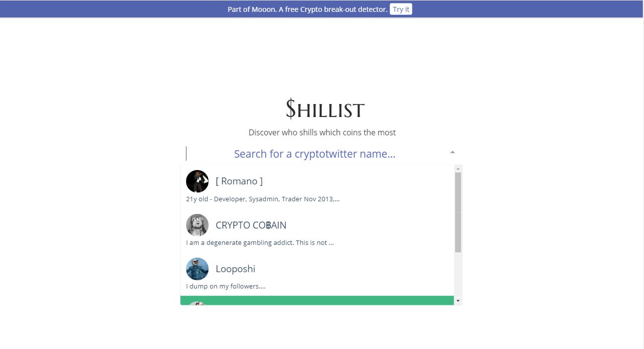Open the Looposhi profile avatar

pyautogui.click(x=197, y=269)
